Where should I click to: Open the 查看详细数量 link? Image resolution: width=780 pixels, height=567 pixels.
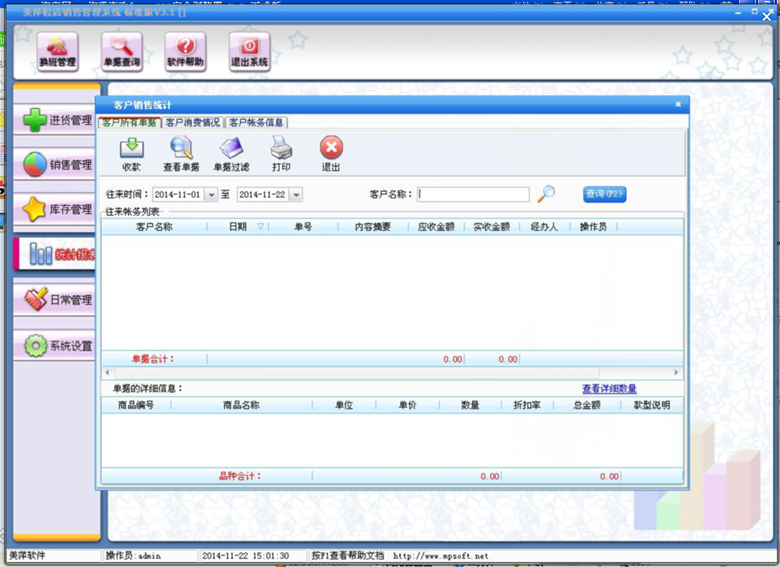coord(609,388)
